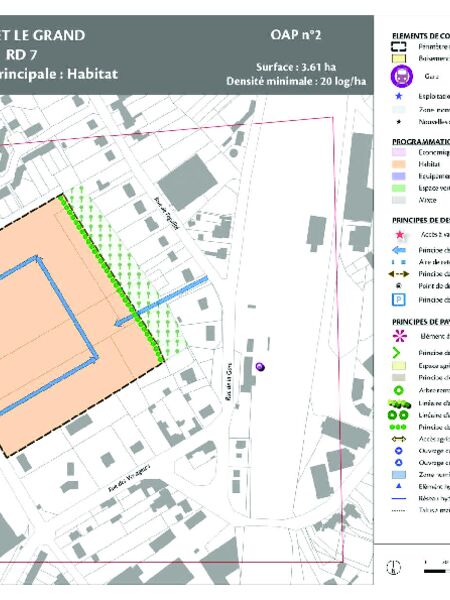Click the blue P parking legend icon
Screen dimensions: 450x600
coord(399,300)
